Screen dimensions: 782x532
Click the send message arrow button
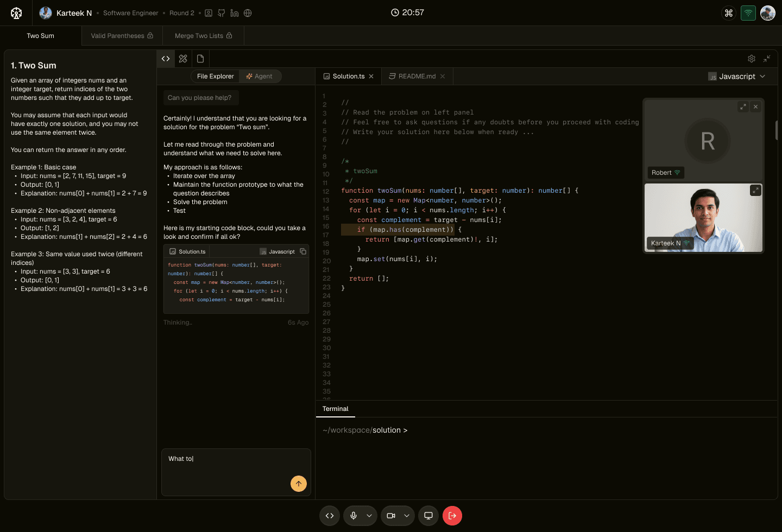pos(299,484)
